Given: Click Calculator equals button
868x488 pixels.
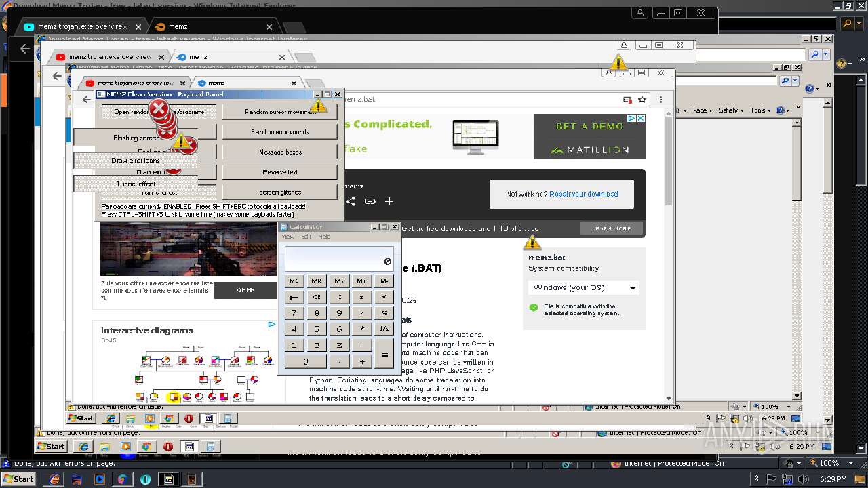Looking at the screenshot, I should tap(384, 354).
